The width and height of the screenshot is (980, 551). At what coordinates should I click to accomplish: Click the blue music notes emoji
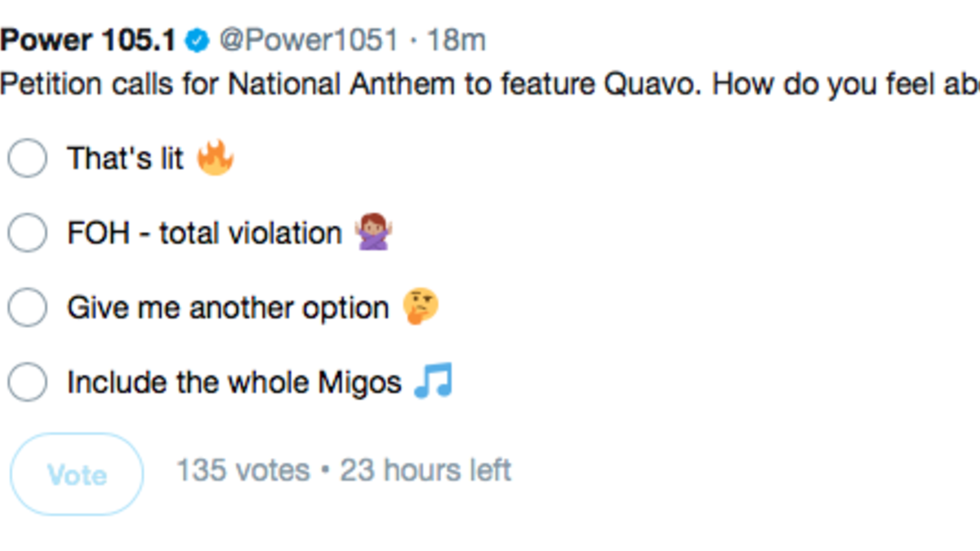click(x=434, y=381)
